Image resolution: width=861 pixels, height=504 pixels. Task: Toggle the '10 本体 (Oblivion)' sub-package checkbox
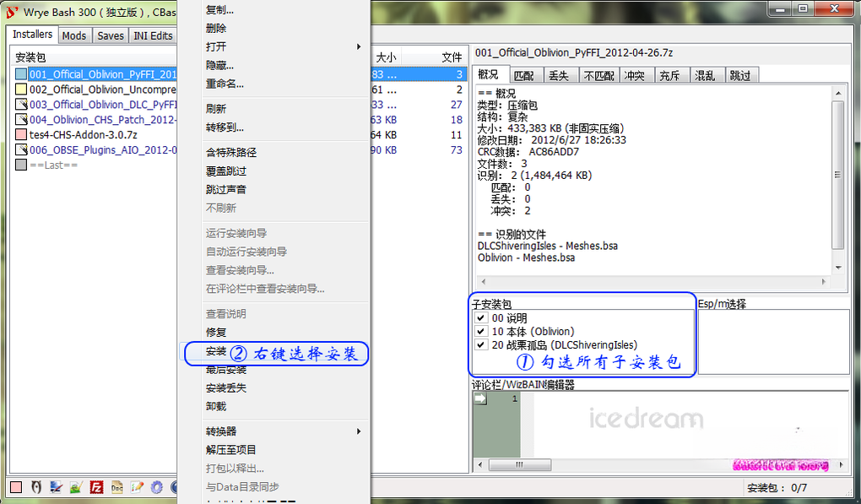point(481,332)
